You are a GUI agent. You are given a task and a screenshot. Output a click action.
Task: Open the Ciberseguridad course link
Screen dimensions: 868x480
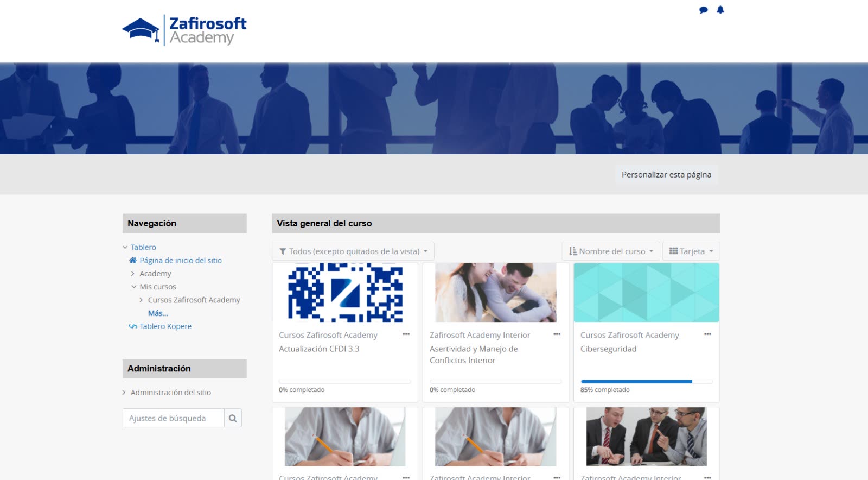[608, 349]
